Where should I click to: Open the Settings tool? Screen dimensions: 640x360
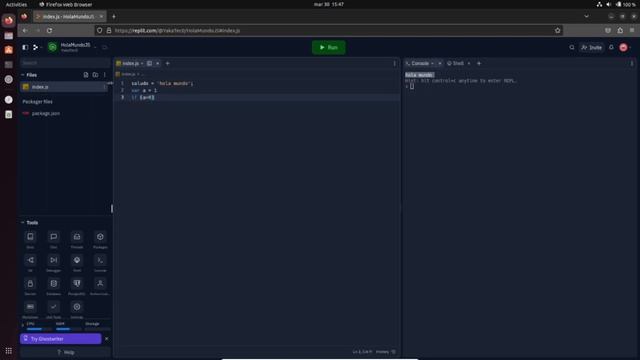point(77,309)
